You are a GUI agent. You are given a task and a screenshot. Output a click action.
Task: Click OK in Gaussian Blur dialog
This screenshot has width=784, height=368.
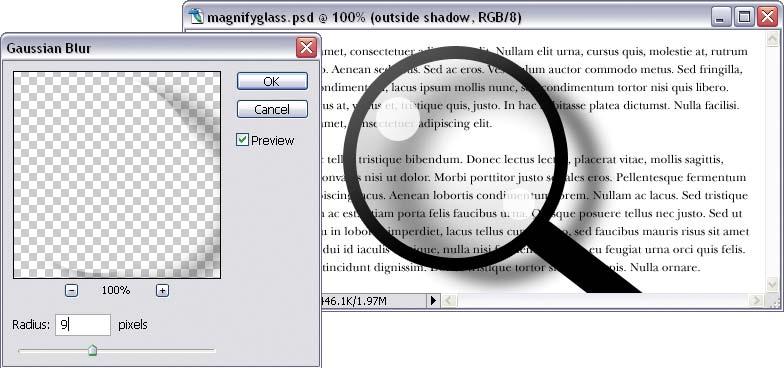272,82
